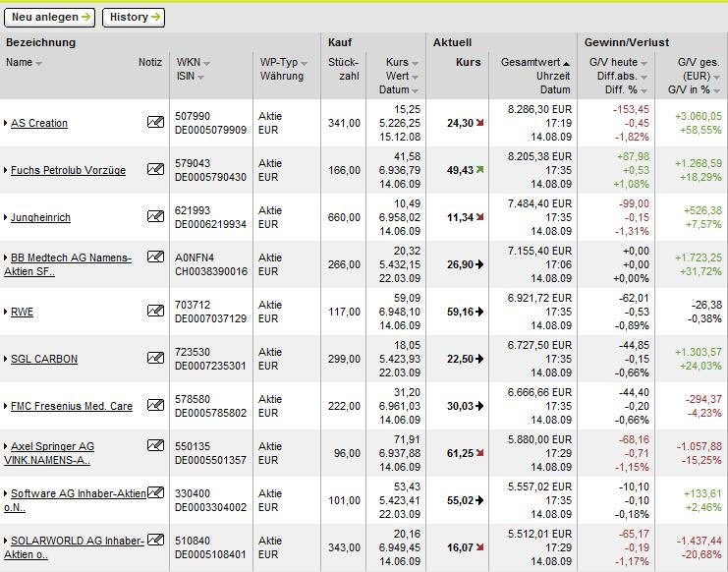This screenshot has height=572, width=728.
Task: Sort by purchase Kurs arrow in Kauf
Action: (415, 64)
